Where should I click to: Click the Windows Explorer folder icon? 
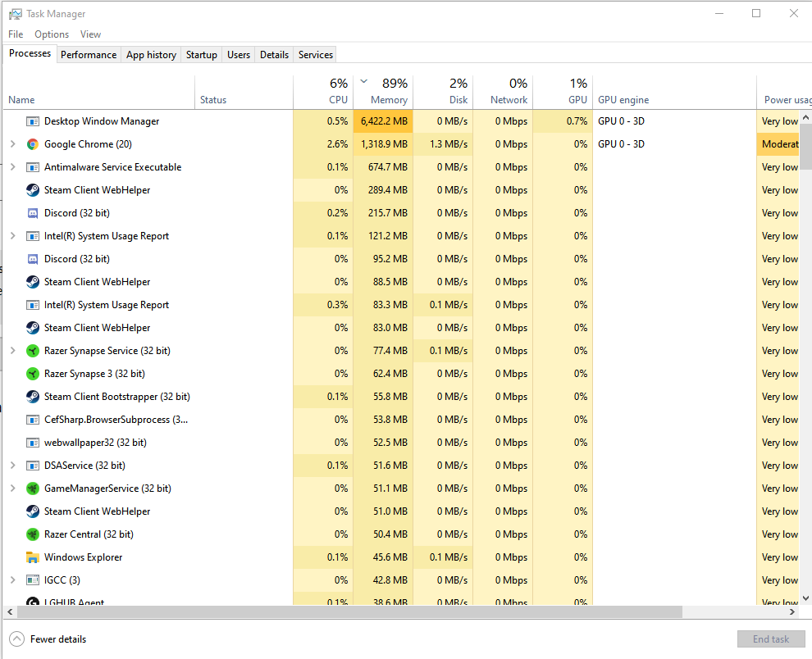click(33, 557)
